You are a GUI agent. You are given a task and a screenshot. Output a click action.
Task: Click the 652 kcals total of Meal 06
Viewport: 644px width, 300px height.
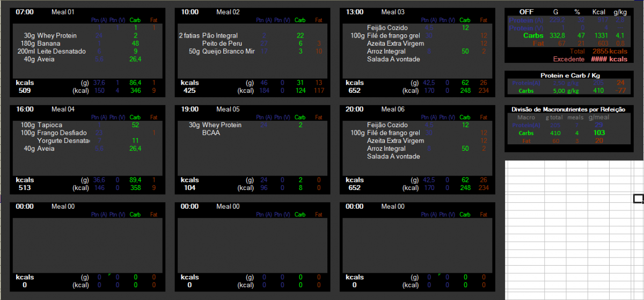(x=355, y=188)
